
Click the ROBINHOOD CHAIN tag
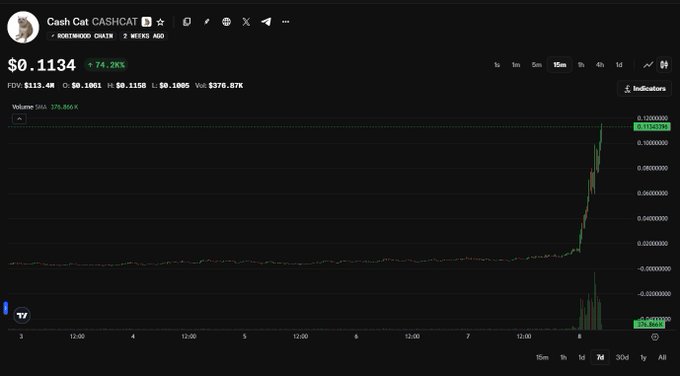(82, 36)
